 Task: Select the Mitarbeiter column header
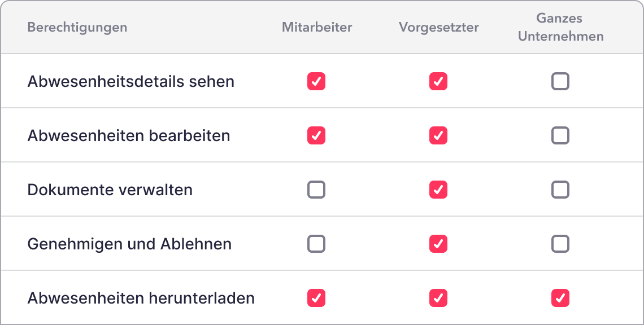pyautogui.click(x=317, y=27)
